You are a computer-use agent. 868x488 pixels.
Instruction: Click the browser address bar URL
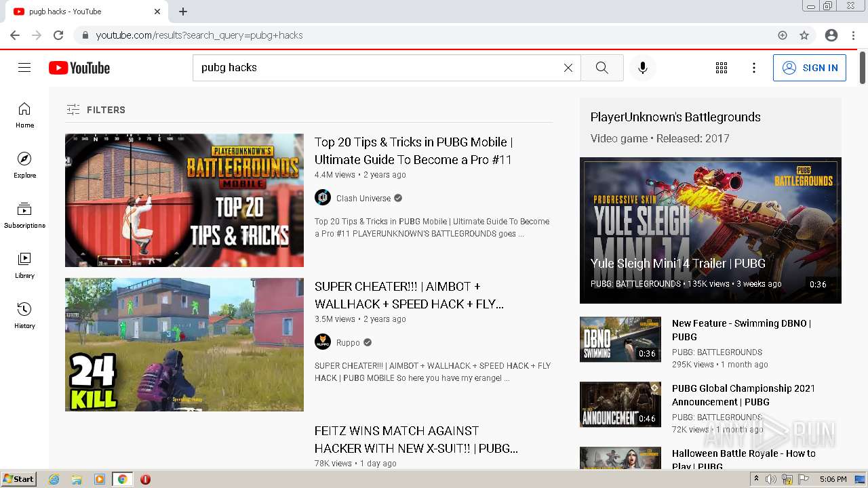[199, 35]
